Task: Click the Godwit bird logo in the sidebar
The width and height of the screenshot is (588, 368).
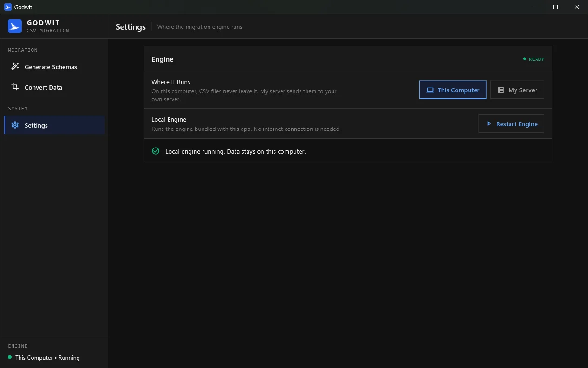Action: tap(15, 26)
